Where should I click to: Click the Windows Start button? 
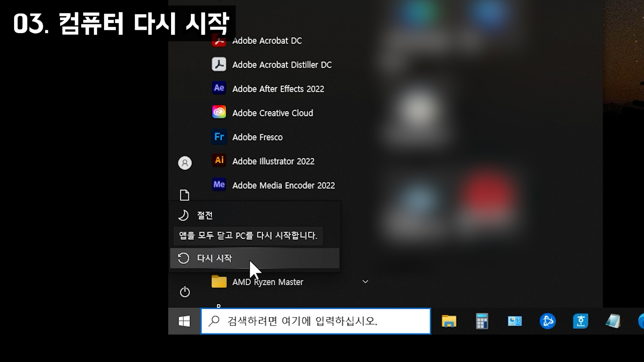click(184, 321)
